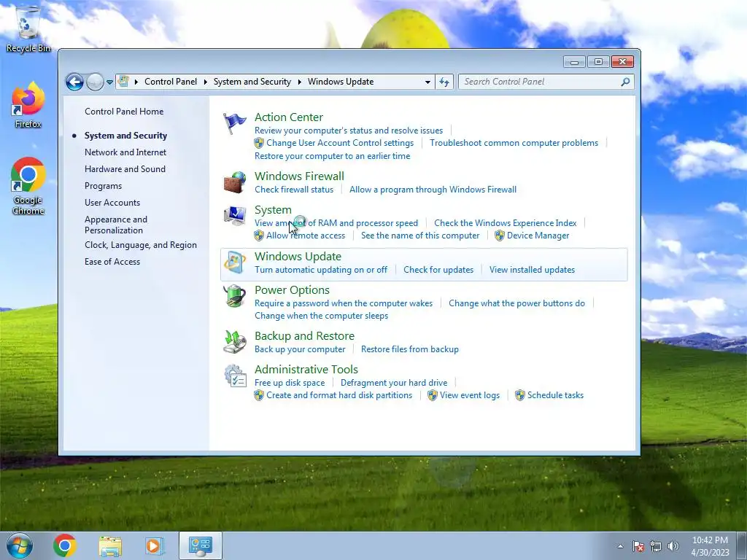The image size is (747, 560).
Task: Click the volume speaker tray icon
Action: [x=673, y=546]
